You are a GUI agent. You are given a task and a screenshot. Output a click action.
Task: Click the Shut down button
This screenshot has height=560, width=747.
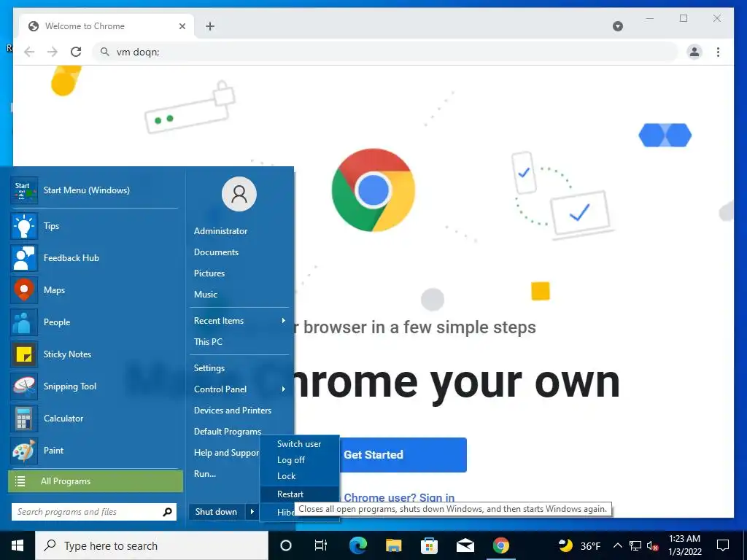(x=217, y=512)
